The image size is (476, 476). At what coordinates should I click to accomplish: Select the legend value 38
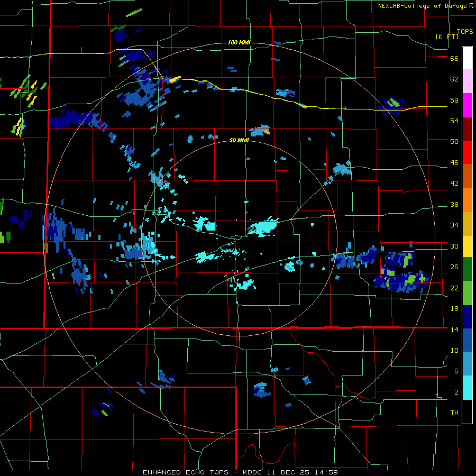454,204
